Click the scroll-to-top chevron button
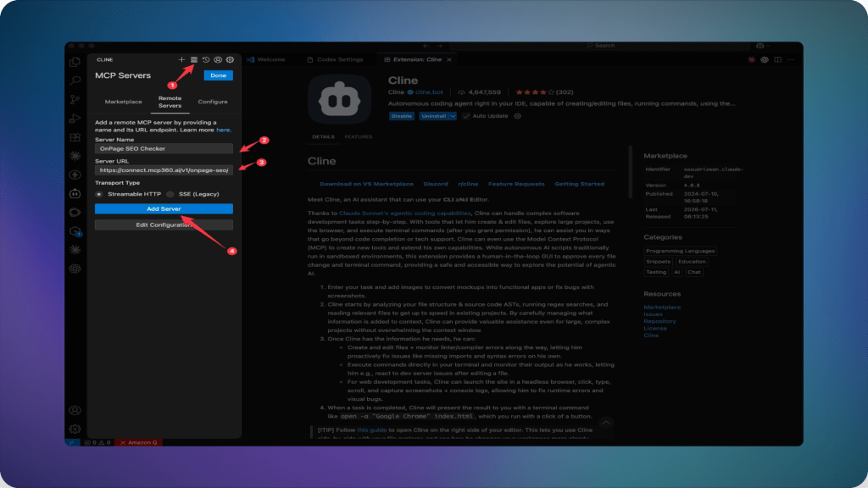The width and height of the screenshot is (868, 488). [x=606, y=424]
